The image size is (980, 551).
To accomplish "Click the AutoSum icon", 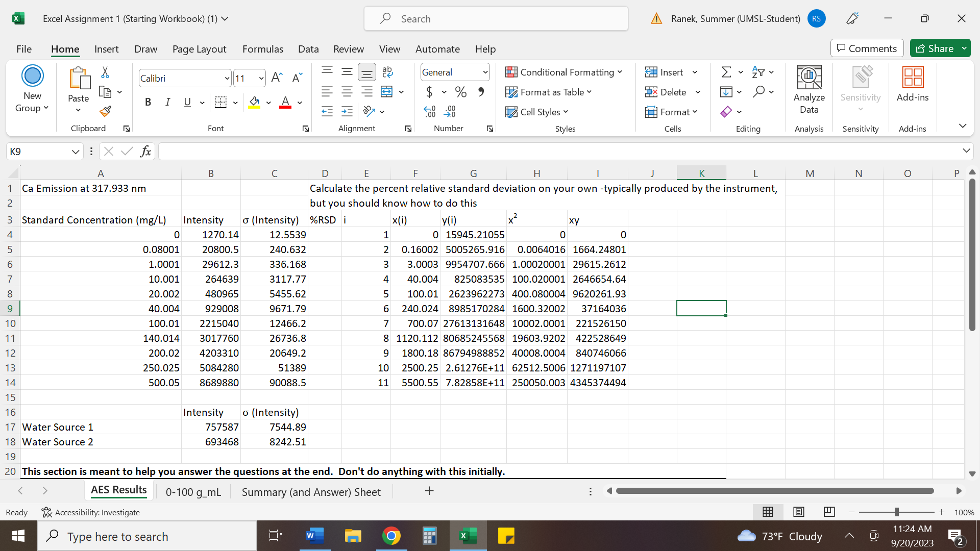I will 727,72.
